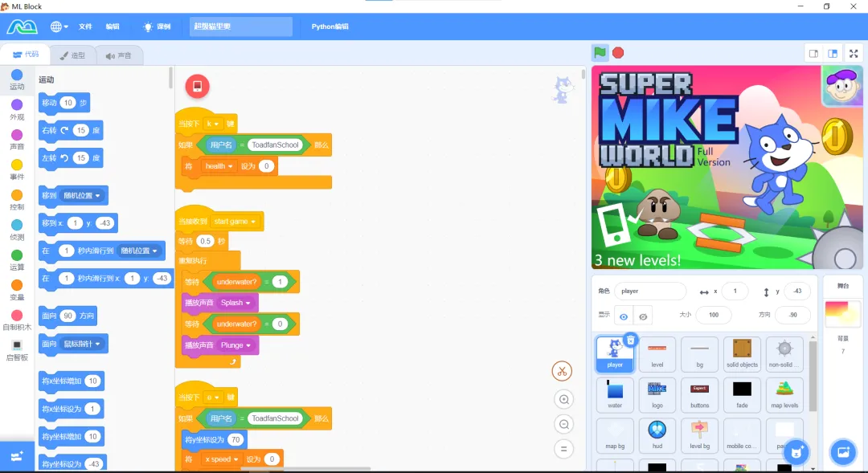Switch to Python编辑 mode
The image size is (868, 473).
[x=330, y=26]
